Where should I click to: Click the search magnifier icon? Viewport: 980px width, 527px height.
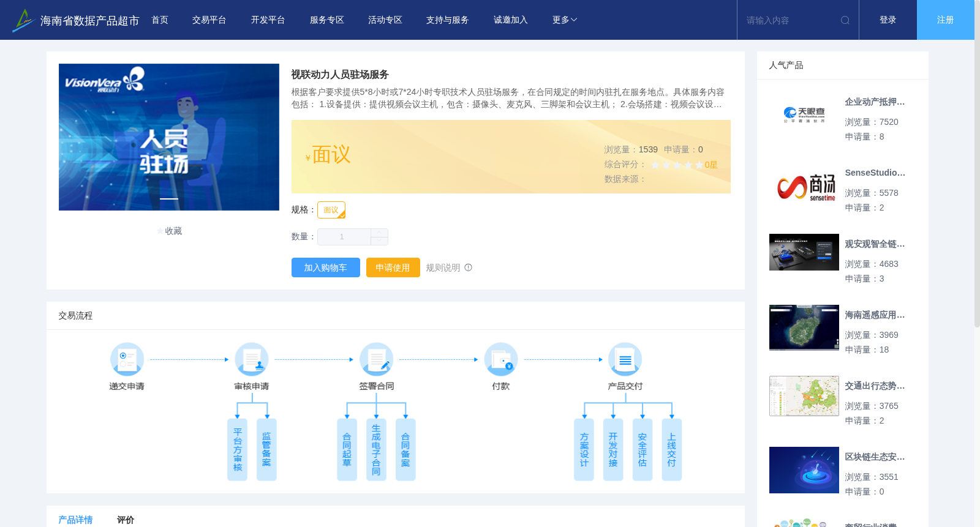(x=845, y=20)
